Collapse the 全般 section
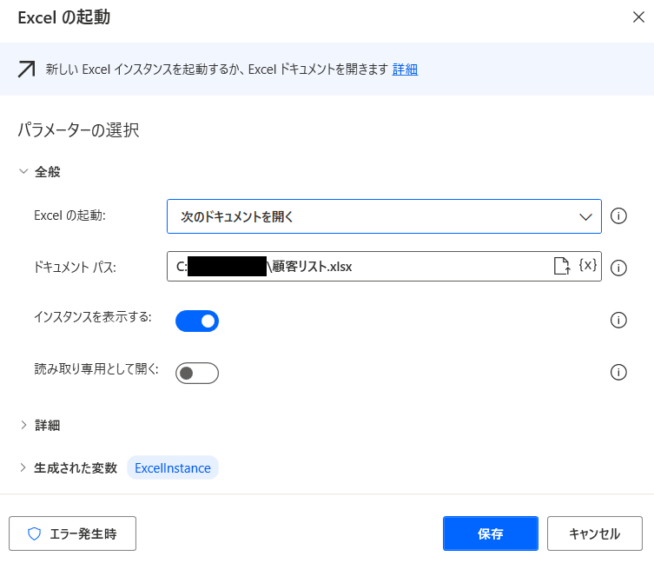Viewport: 654px width, 563px height. click(23, 171)
